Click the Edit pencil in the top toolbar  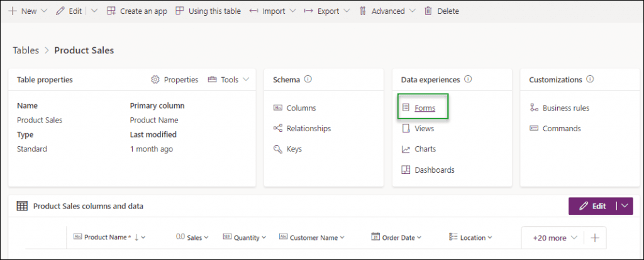click(60, 11)
